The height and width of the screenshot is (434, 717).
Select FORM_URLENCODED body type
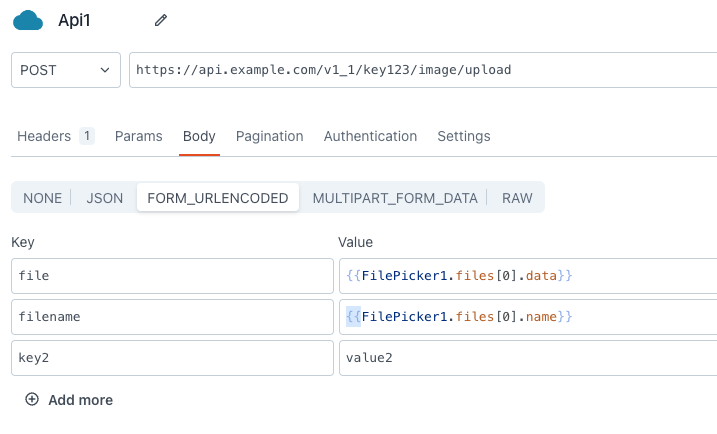click(218, 198)
